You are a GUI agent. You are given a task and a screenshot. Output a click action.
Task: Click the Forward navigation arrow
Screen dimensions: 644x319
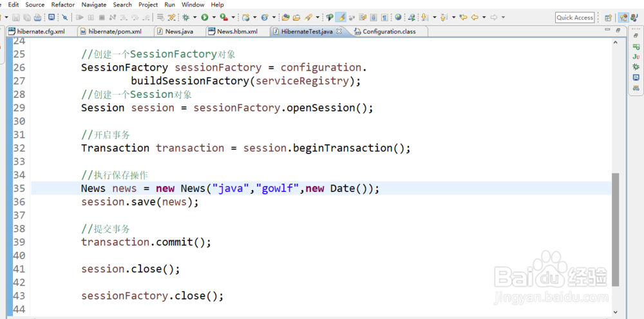[x=494, y=17]
